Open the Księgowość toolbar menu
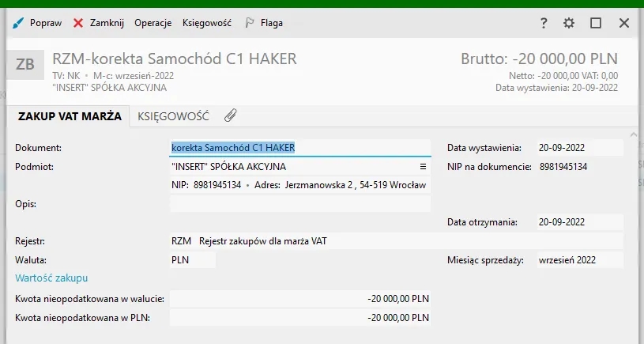This screenshot has width=644, height=344. [206, 23]
